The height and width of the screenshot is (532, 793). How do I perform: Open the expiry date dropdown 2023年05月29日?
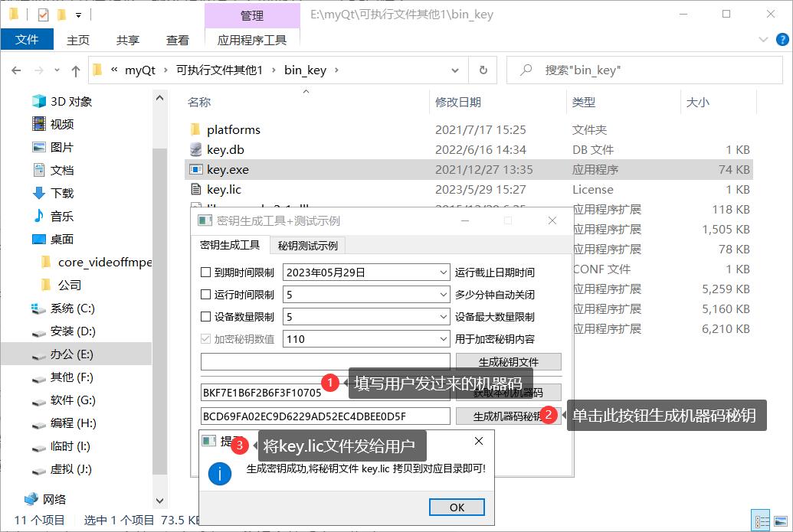[x=444, y=273]
